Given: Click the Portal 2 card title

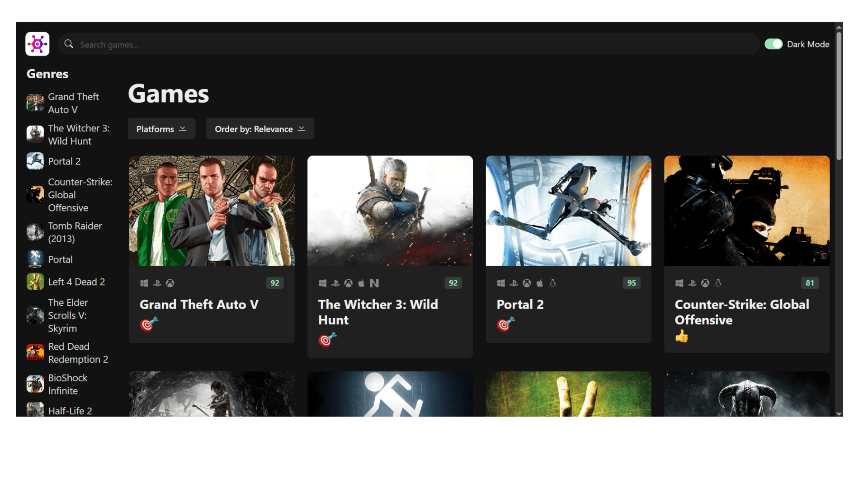Looking at the screenshot, I should (x=520, y=305).
